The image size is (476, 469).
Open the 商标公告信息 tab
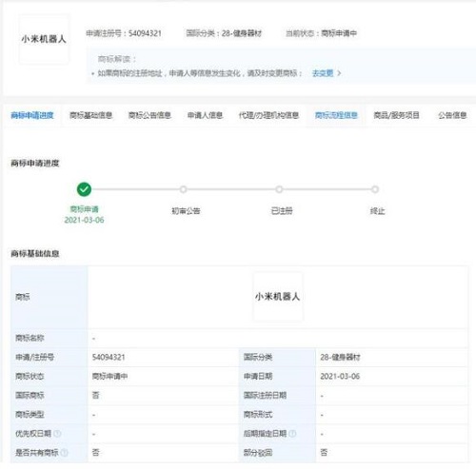click(149, 115)
